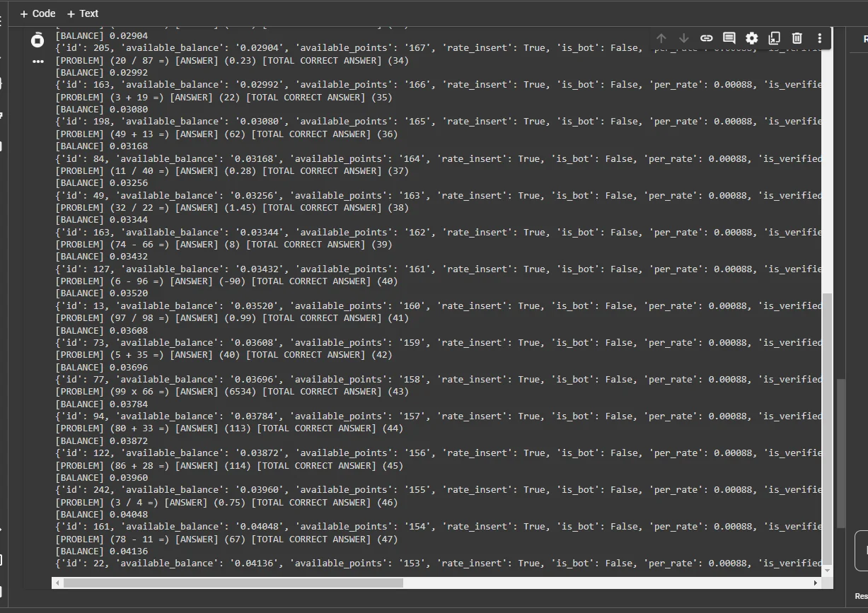The height and width of the screenshot is (613, 868).
Task: Click the dictionary line with 'id': 84
Action: pos(439,158)
